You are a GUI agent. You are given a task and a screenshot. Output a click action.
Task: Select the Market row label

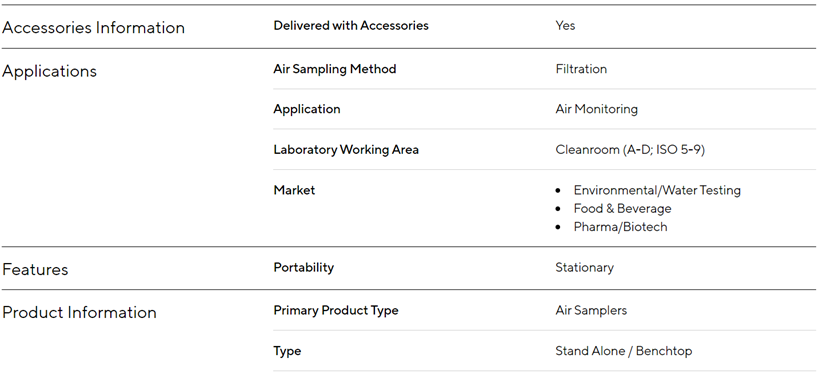[x=295, y=190]
